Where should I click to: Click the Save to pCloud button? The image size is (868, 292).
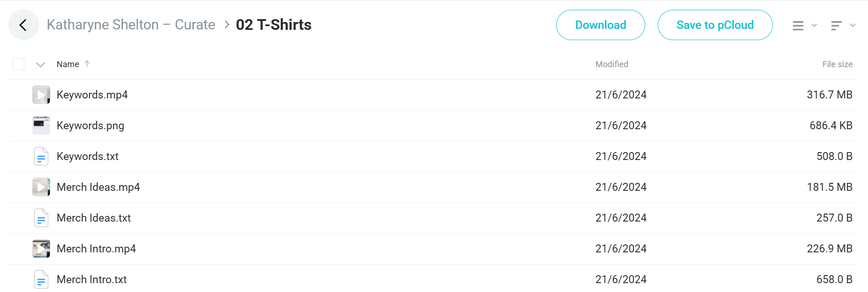715,25
